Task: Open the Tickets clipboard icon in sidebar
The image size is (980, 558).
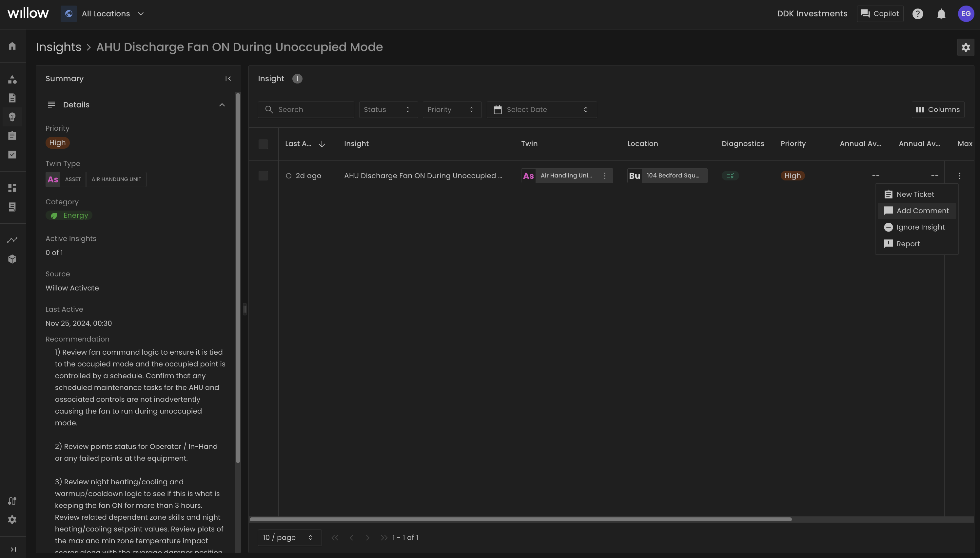Action: (x=12, y=135)
